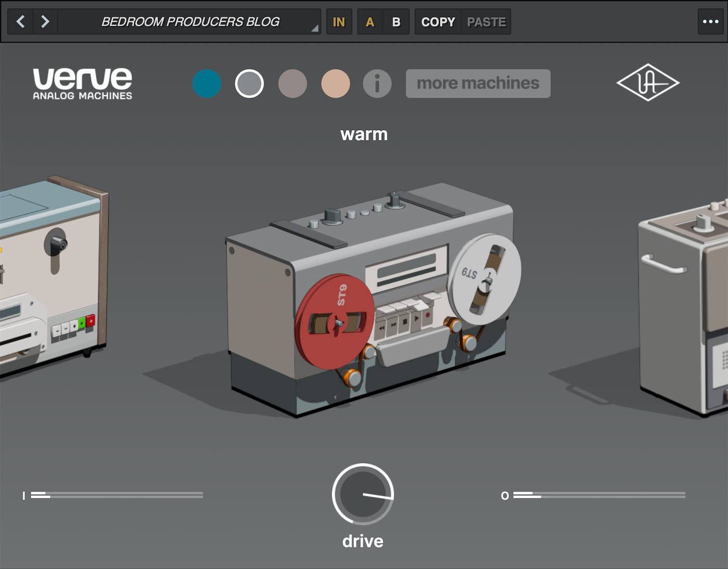Screen dimensions: 728x569
Task: Choose the peach color theme swatch
Action: (335, 84)
